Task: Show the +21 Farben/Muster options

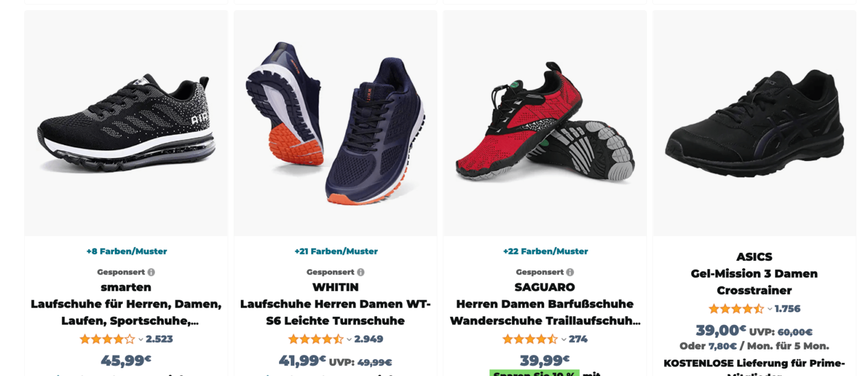Action: [x=336, y=251]
